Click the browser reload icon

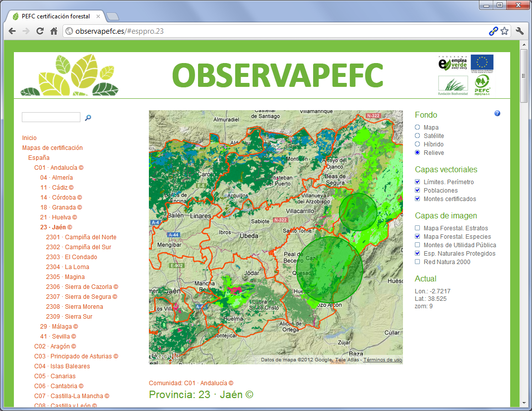coord(40,31)
